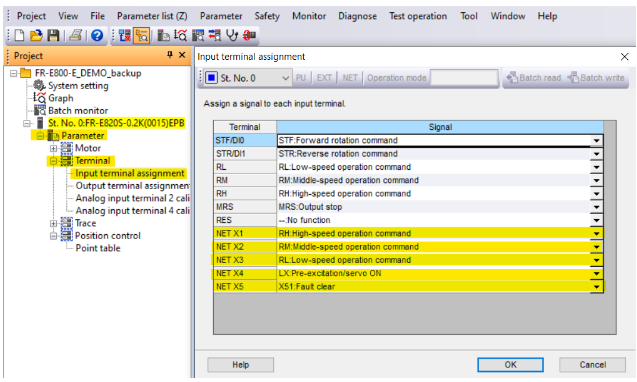Click the FR-E800-E_DEMO_backup folder icon
Image resolution: width=637 pixels, height=382 pixels.
coord(26,73)
